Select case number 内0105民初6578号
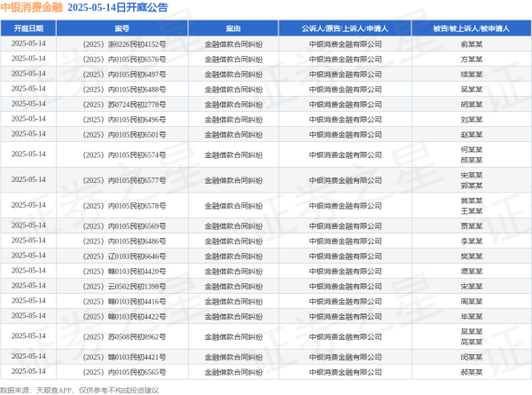Screen dimensions: 532x395 (x=137, y=206)
